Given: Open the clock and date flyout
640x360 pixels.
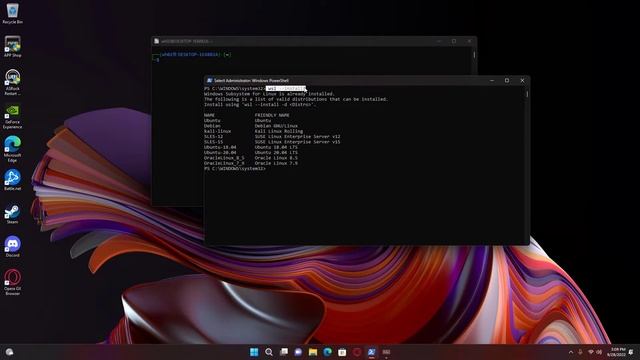Looking at the screenshot, I should click(616, 352).
